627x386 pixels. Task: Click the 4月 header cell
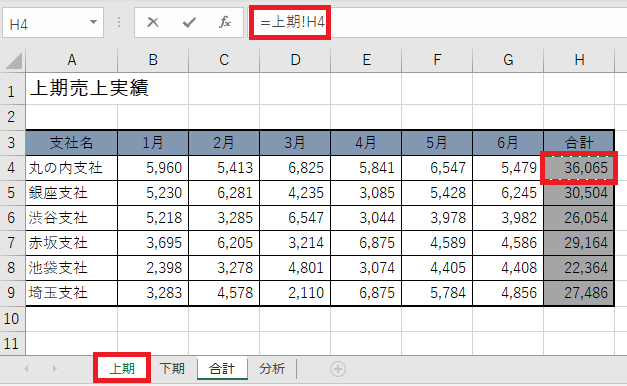point(366,142)
